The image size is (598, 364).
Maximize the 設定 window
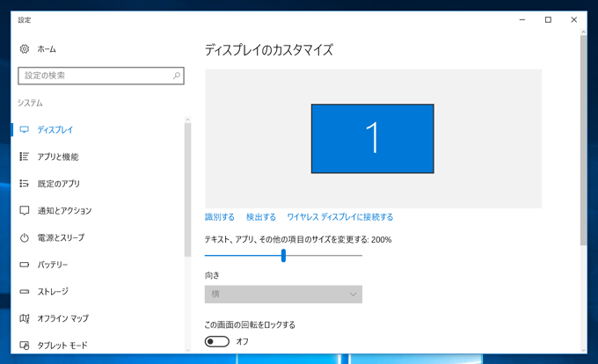[548, 20]
